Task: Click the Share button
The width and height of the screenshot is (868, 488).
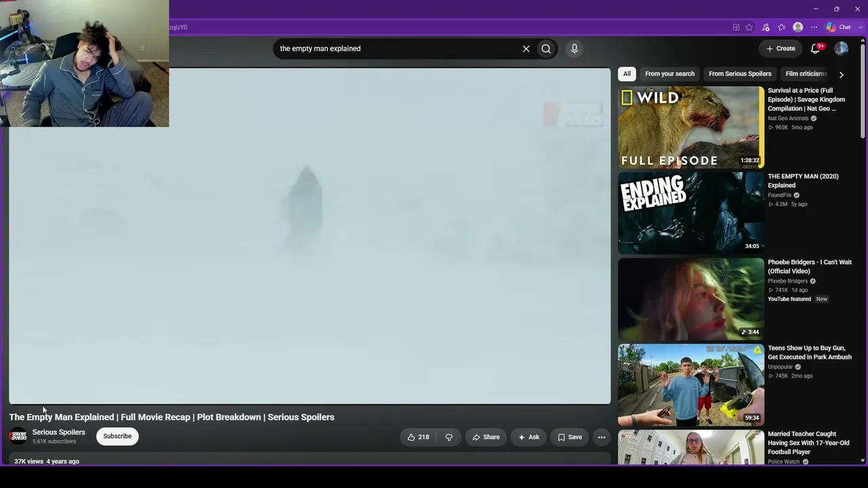Action: coord(486,437)
